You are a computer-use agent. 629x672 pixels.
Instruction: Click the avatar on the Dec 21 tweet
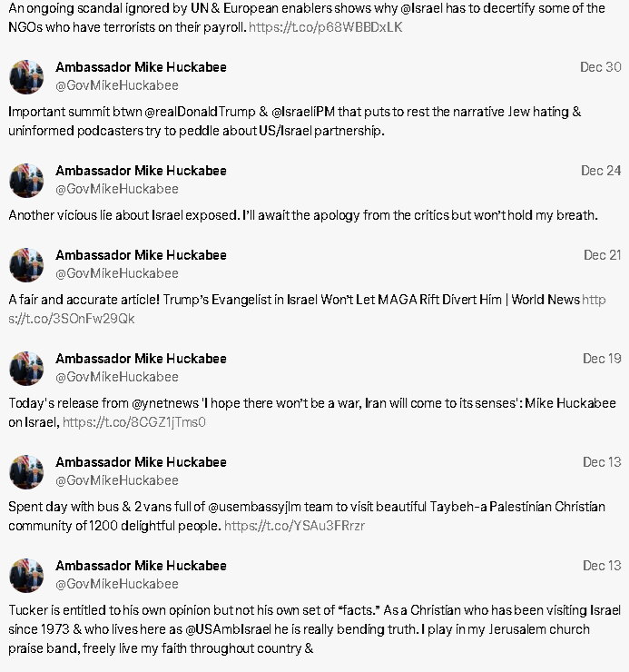26,265
